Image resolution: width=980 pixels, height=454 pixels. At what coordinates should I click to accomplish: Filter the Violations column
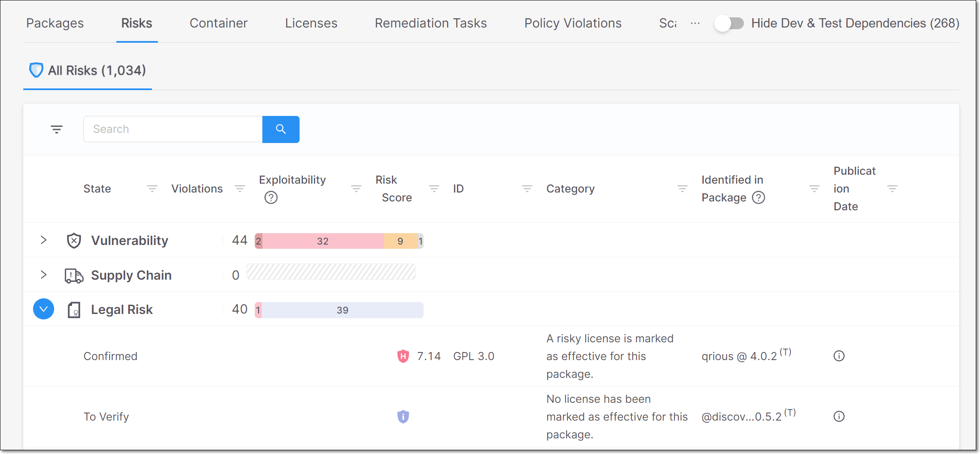point(240,189)
